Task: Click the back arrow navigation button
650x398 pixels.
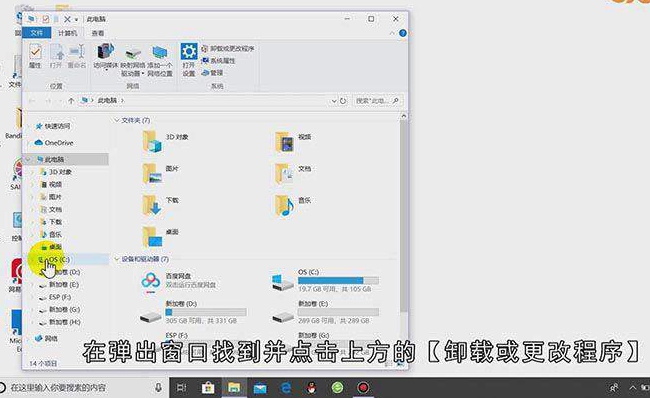Action: (32, 101)
